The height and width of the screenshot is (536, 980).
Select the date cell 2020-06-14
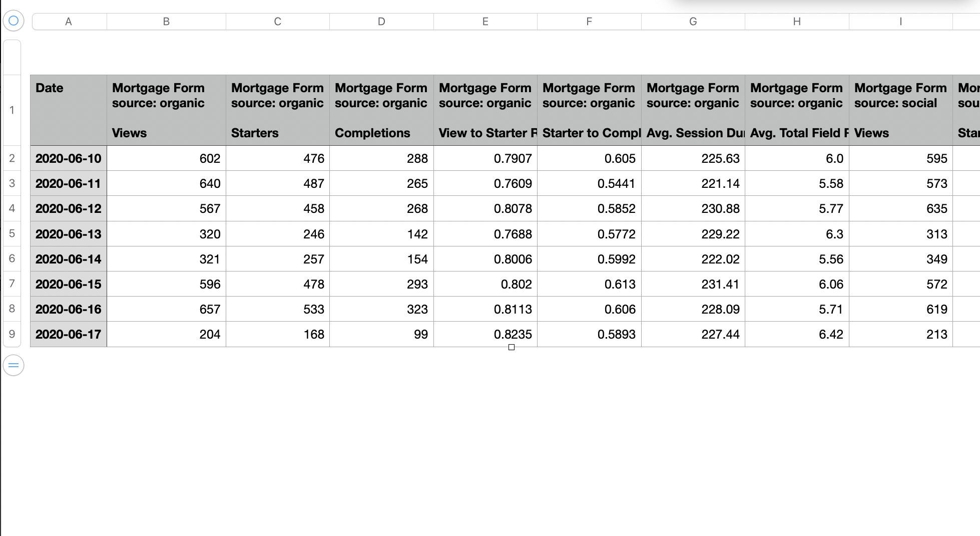tap(69, 259)
